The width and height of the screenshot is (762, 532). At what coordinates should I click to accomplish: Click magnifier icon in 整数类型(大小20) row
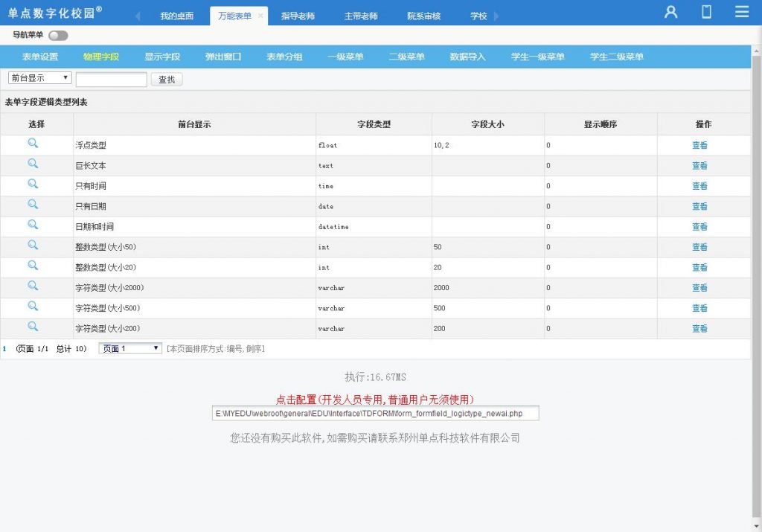(x=33, y=266)
